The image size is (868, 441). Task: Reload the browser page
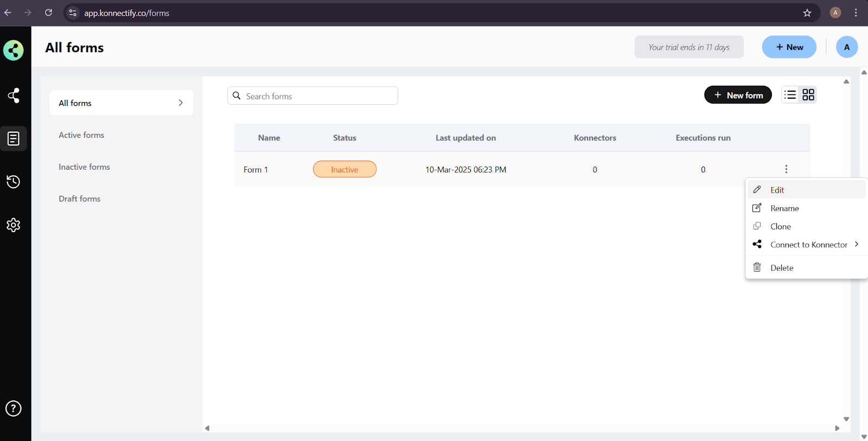(x=48, y=12)
